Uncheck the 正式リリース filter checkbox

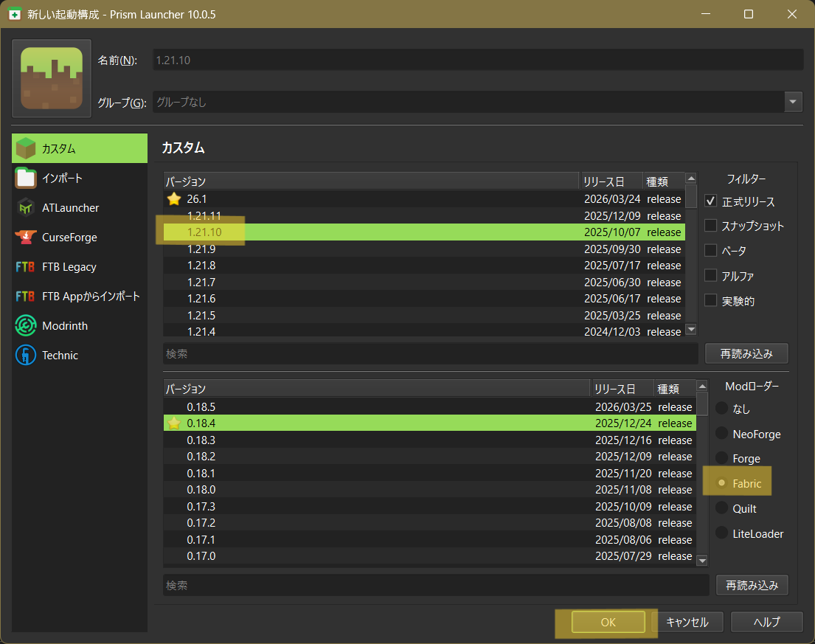coord(711,201)
